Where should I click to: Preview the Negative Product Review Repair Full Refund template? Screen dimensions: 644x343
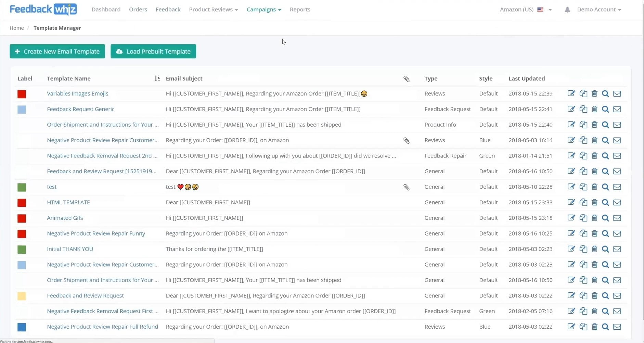[605, 327]
